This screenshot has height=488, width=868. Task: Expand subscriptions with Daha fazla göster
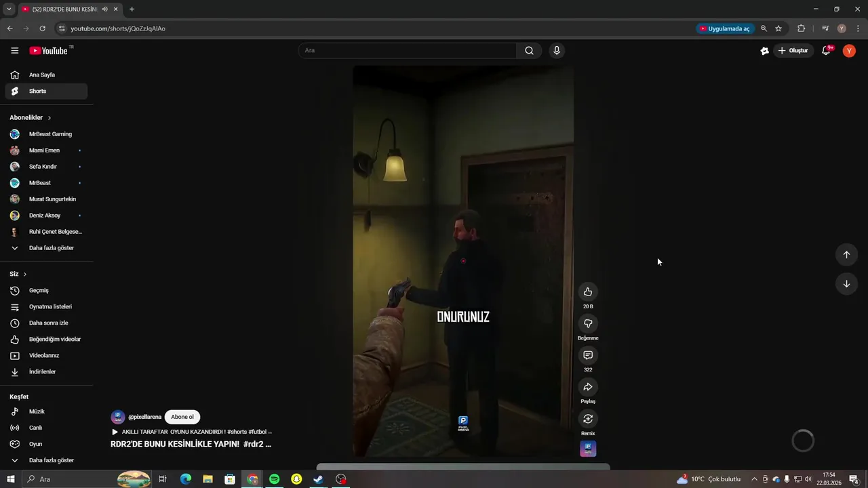[46, 248]
